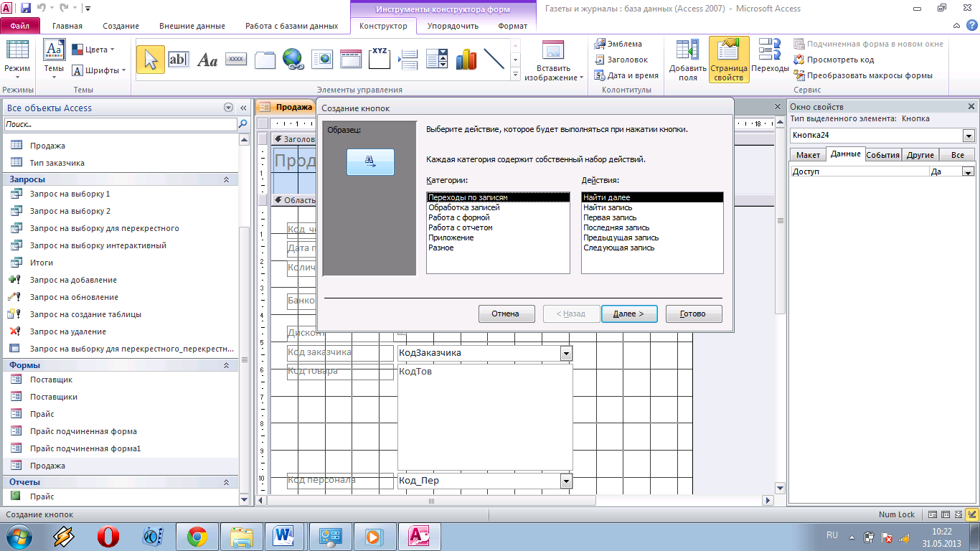Toggle Страница свойств property sheet

pos(729,60)
